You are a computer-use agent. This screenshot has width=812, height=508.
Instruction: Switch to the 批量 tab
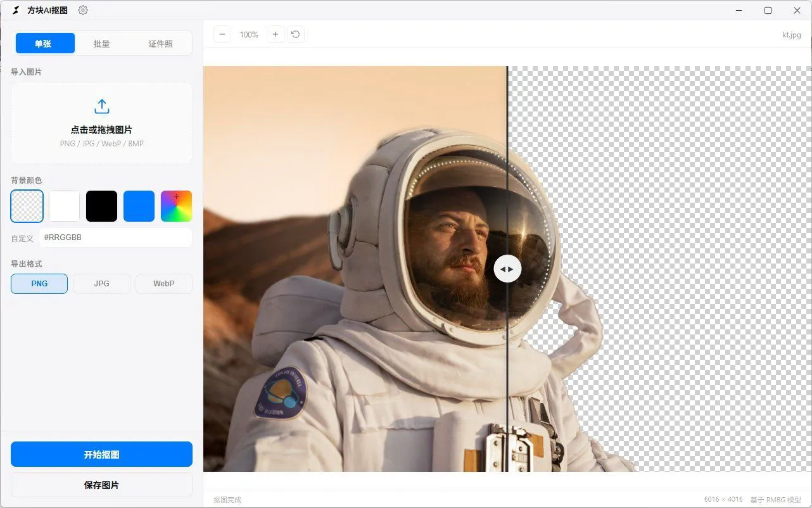tap(102, 44)
